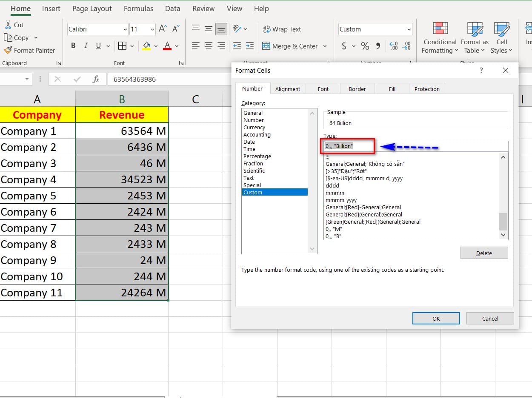
Task: Open the Formulas ribbon tab
Action: pos(138,9)
